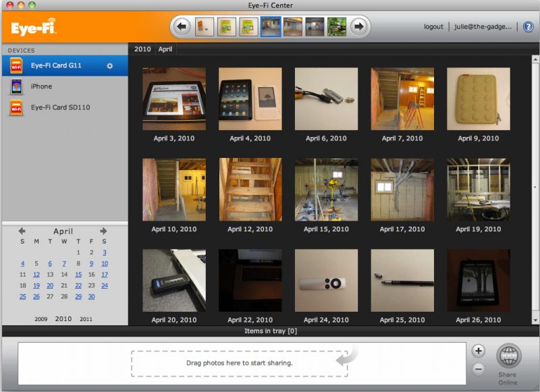Viewport: 540px width, 392px height.
Task: Open the April 24, 2010 remote photo
Action: tap(326, 280)
